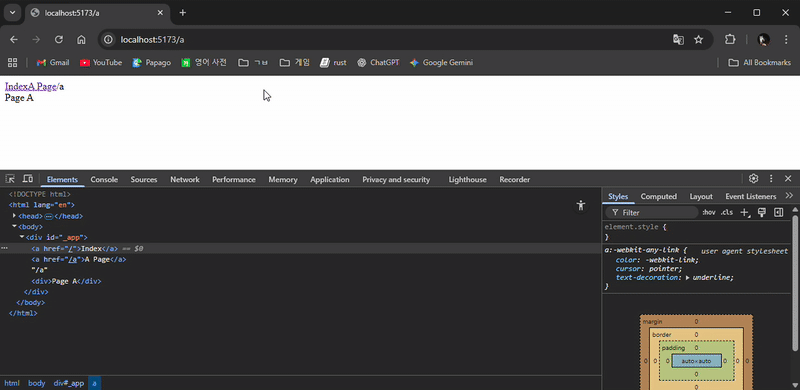This screenshot has height=390, width=800.
Task: Switch to the Performance tab
Action: (234, 180)
